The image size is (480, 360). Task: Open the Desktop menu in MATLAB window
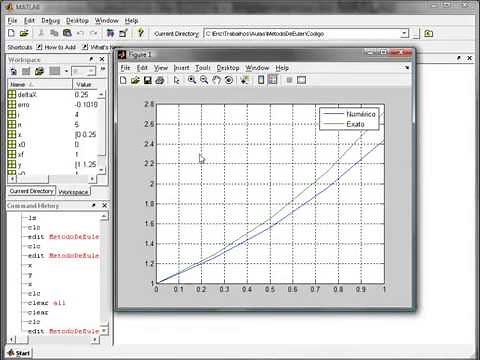[x=77, y=21]
